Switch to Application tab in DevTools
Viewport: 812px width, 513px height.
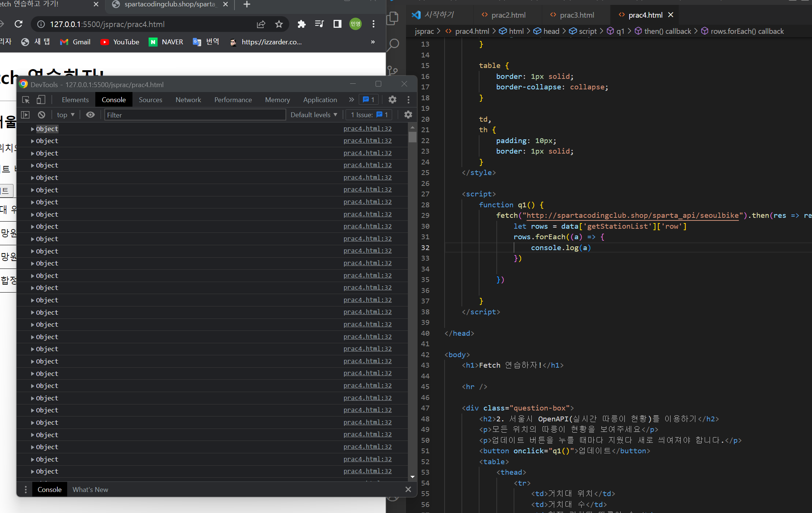pyautogui.click(x=320, y=100)
